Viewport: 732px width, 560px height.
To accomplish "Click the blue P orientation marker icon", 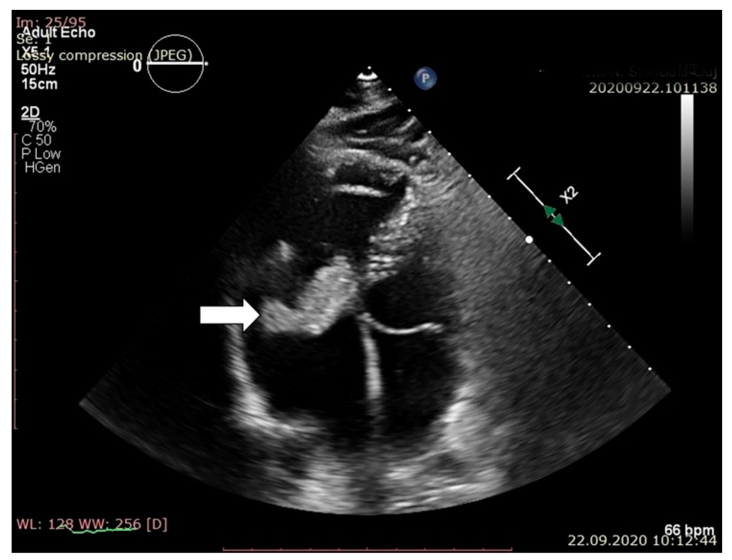I will coord(425,78).
